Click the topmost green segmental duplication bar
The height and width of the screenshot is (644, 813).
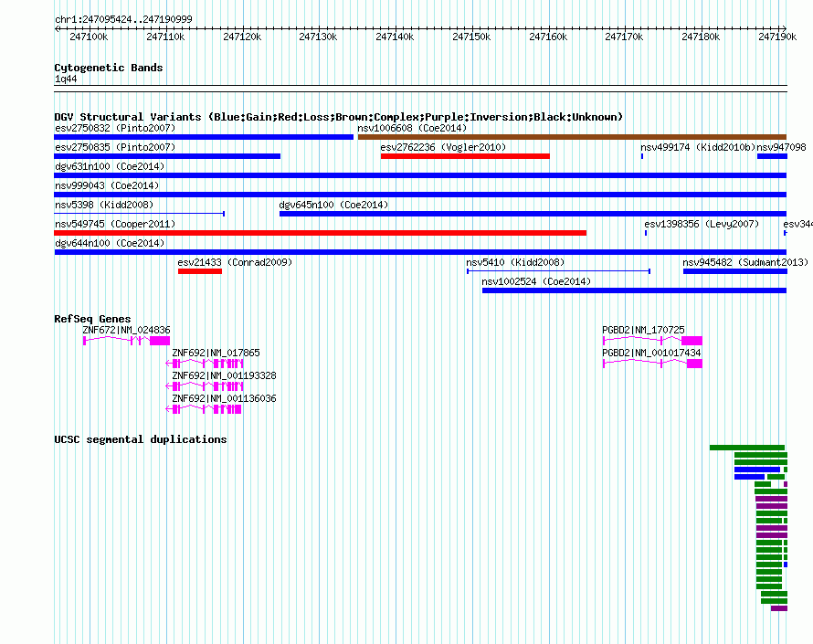[x=747, y=448]
